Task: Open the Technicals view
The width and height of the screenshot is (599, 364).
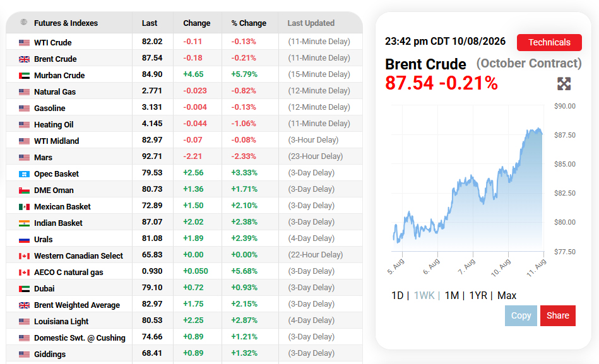Action: pyautogui.click(x=549, y=42)
